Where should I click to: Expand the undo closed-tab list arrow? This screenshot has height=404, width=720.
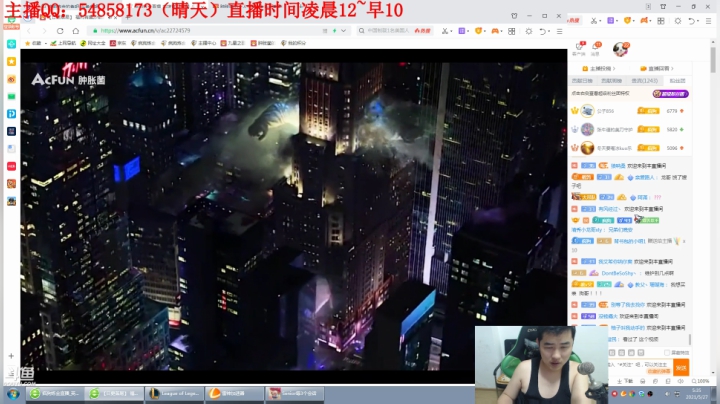(549, 32)
